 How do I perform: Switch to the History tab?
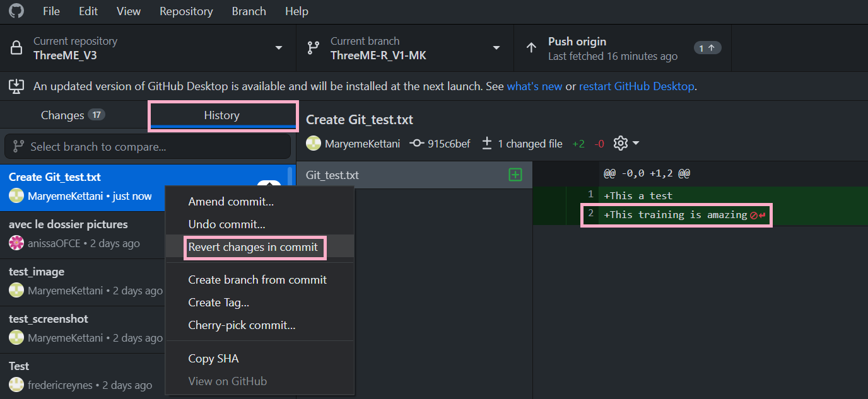222,115
